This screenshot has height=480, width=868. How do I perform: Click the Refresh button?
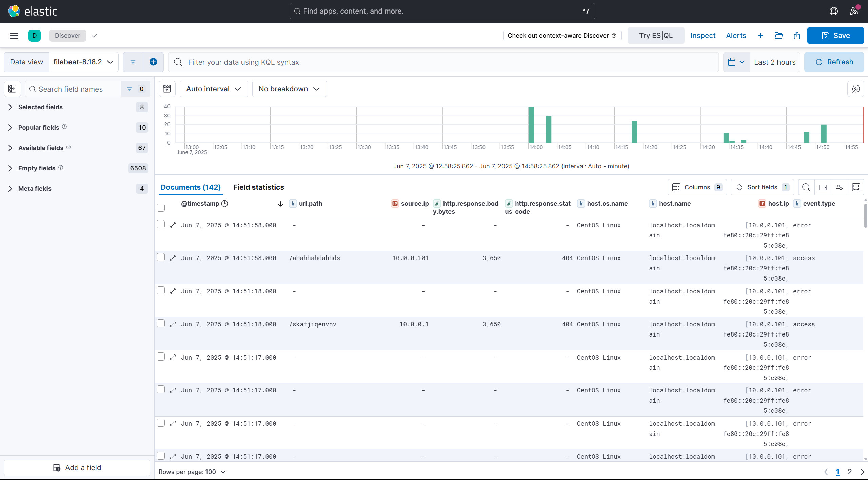(x=834, y=62)
